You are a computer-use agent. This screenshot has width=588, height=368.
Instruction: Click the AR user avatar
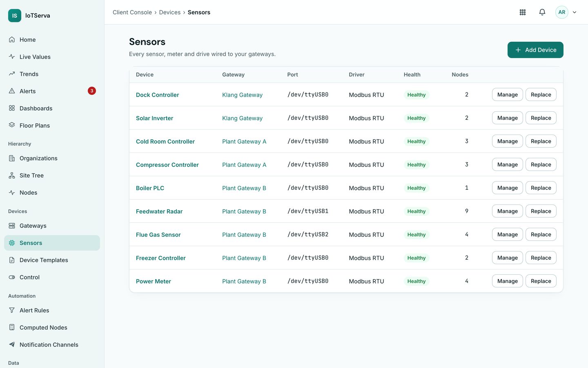coord(562,12)
